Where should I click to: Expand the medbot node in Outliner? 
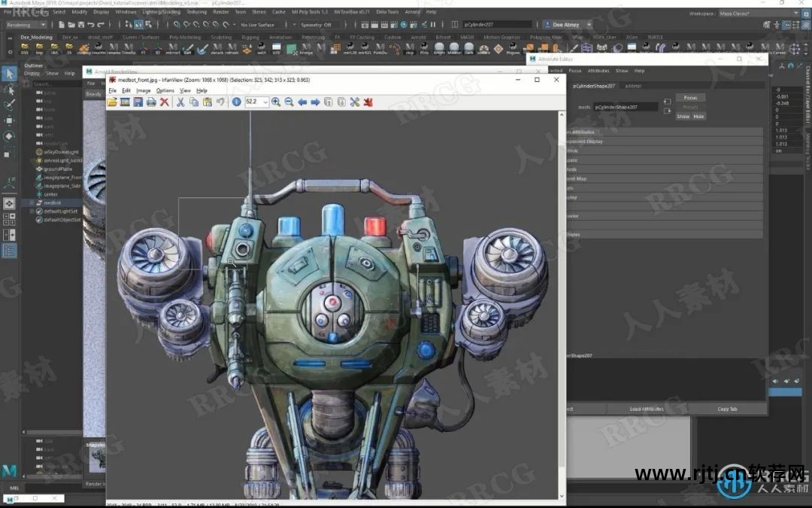point(32,203)
